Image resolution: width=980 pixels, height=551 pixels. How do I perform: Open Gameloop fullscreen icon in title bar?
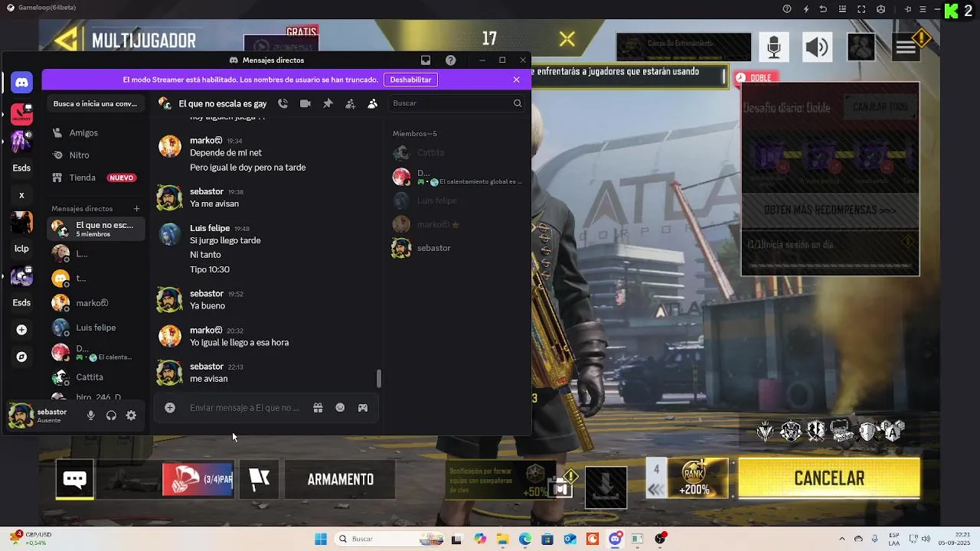point(861,9)
